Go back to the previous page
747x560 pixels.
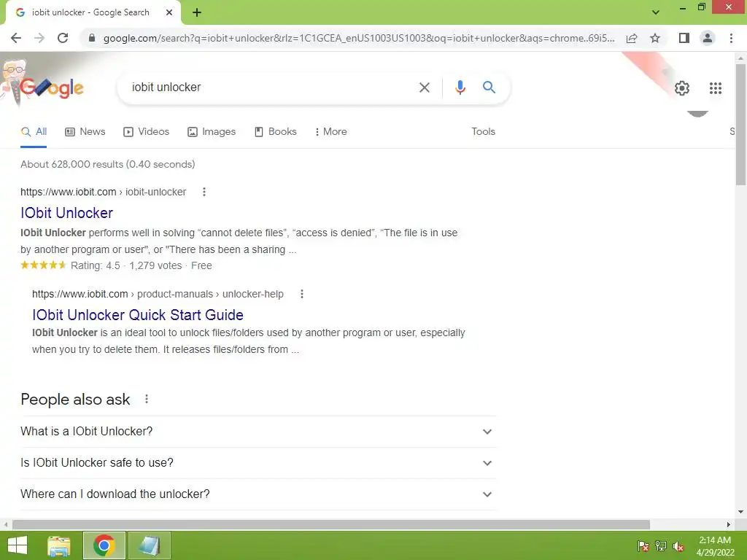coord(16,38)
